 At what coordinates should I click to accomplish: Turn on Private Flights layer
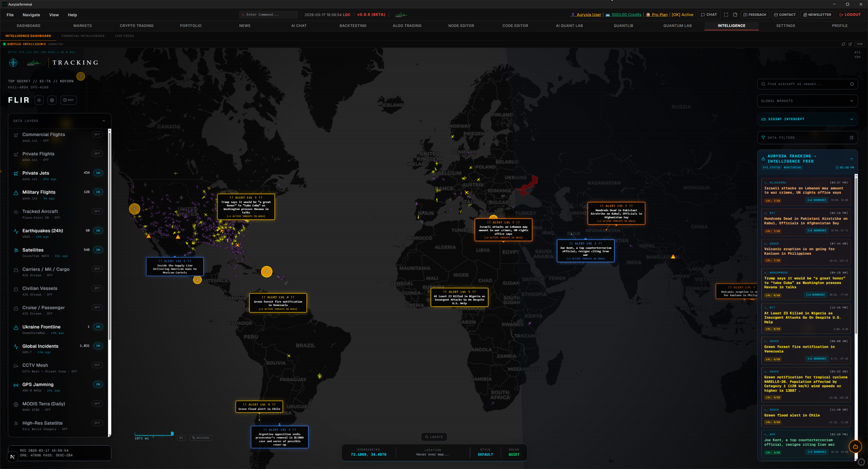(97, 153)
